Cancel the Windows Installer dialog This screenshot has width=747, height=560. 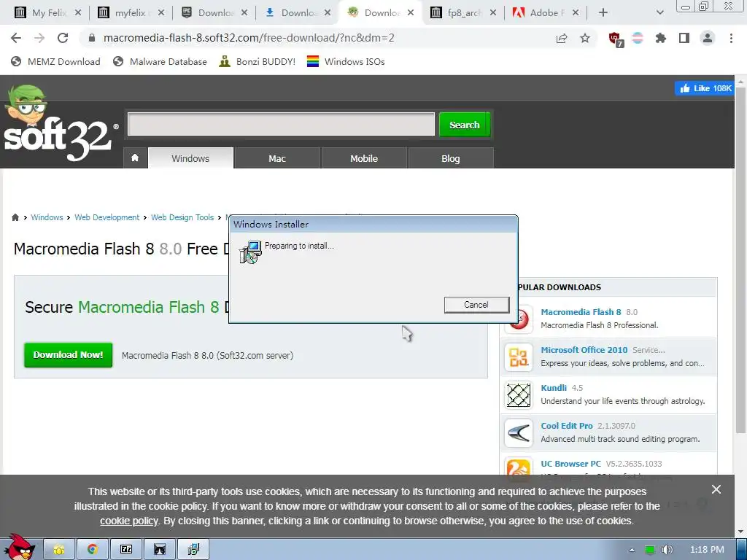(x=476, y=305)
